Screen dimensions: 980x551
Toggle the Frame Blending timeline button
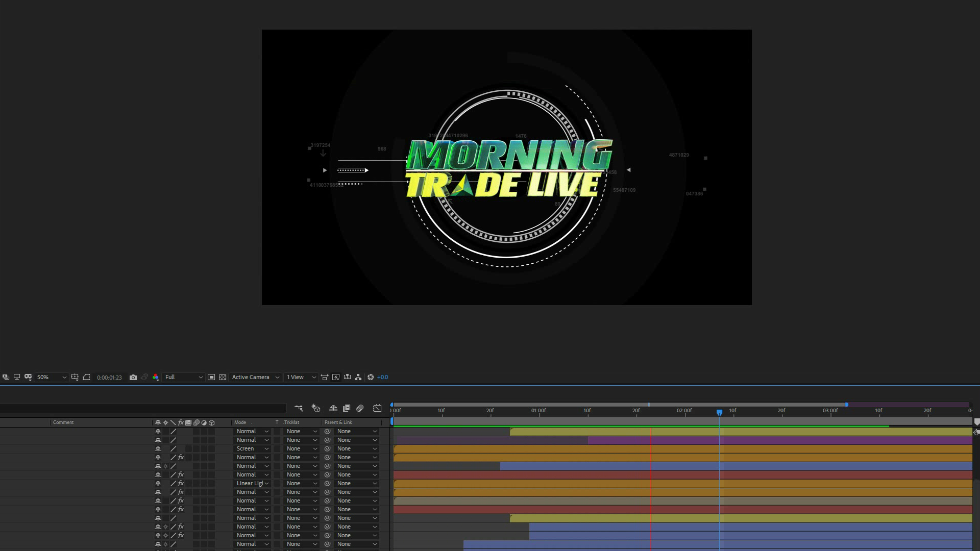tap(347, 408)
